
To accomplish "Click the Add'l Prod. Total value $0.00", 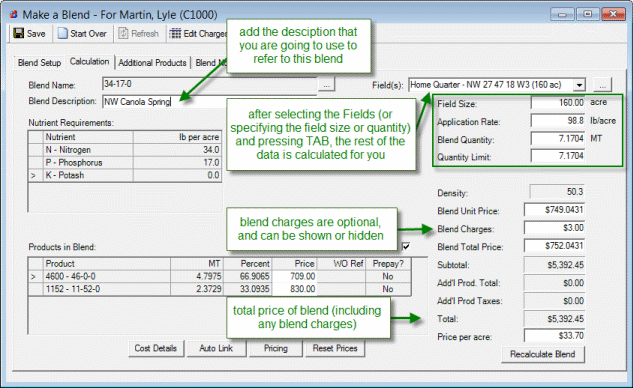I will [554, 283].
